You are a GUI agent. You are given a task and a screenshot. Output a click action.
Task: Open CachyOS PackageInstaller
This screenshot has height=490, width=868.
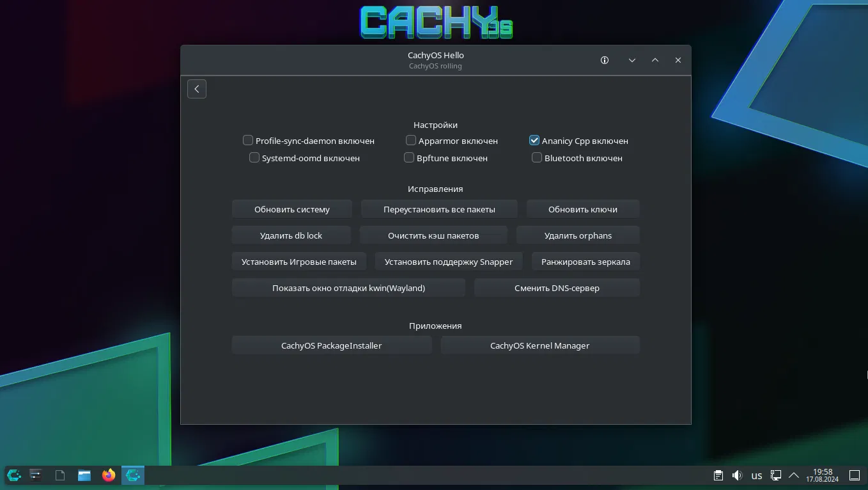click(x=332, y=345)
